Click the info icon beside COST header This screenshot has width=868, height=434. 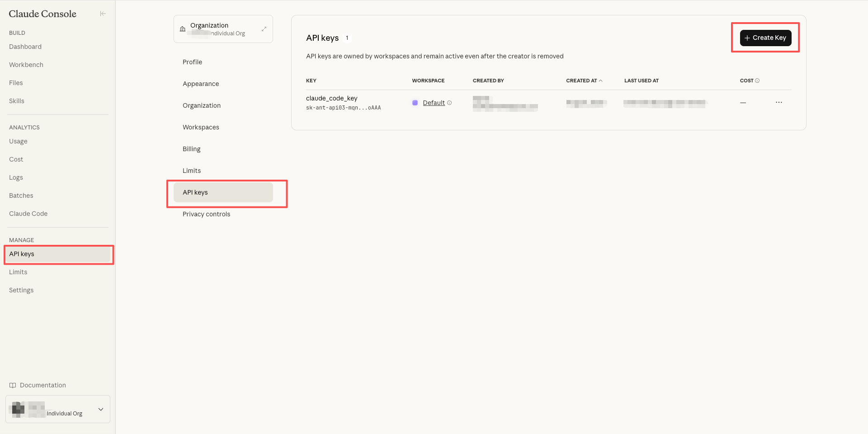(x=757, y=81)
